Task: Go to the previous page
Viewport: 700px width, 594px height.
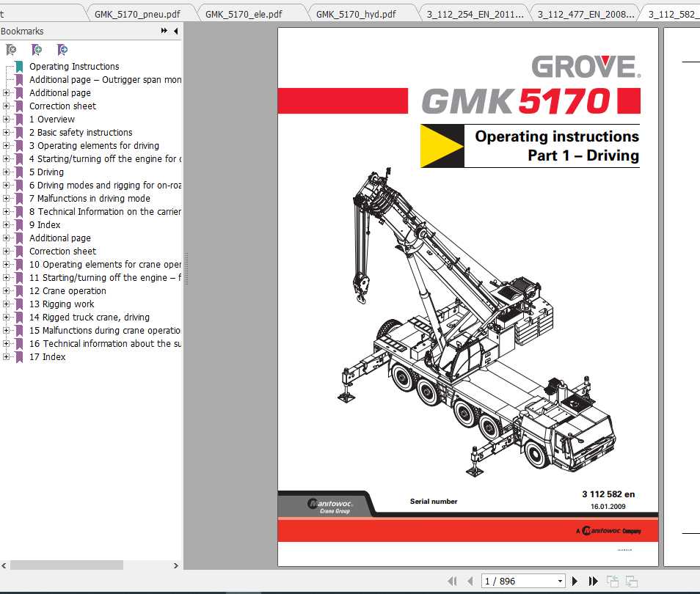Action: coord(470,581)
